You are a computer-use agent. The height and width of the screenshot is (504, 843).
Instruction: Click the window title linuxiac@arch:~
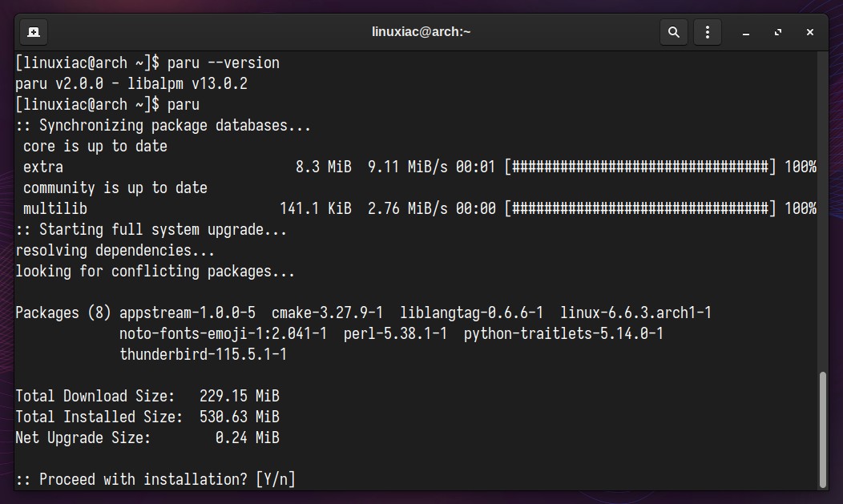421,32
